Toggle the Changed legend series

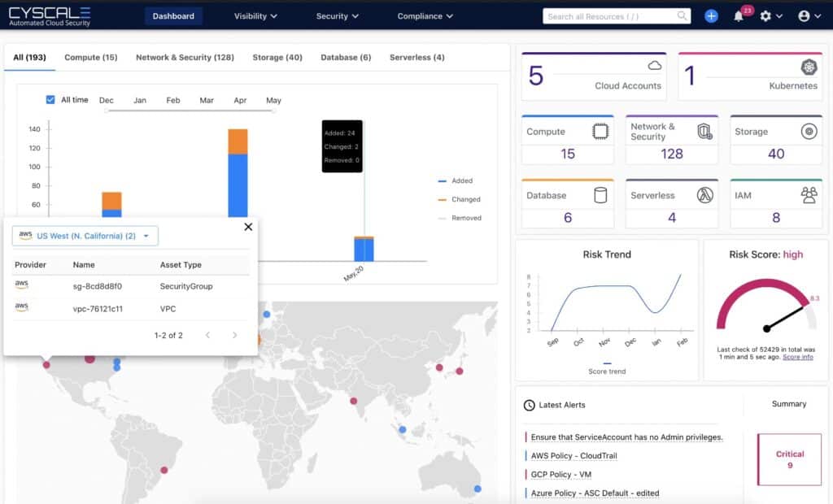[459, 199]
